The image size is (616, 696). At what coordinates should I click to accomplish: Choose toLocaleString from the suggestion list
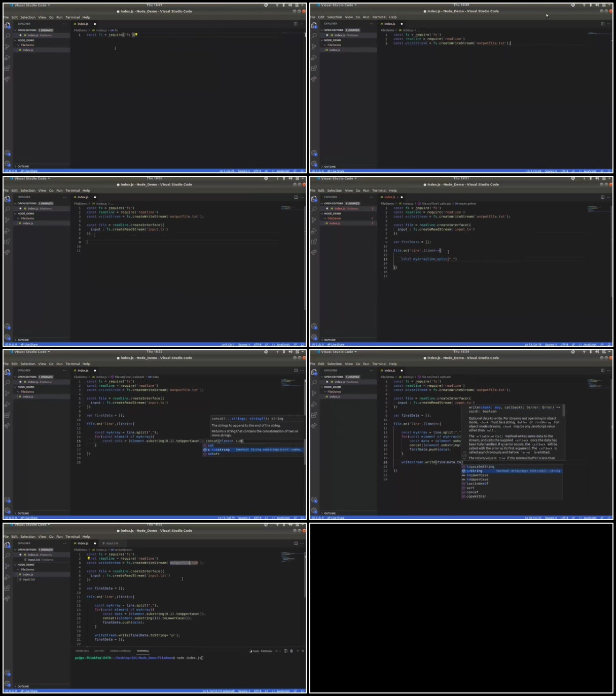tap(511, 466)
